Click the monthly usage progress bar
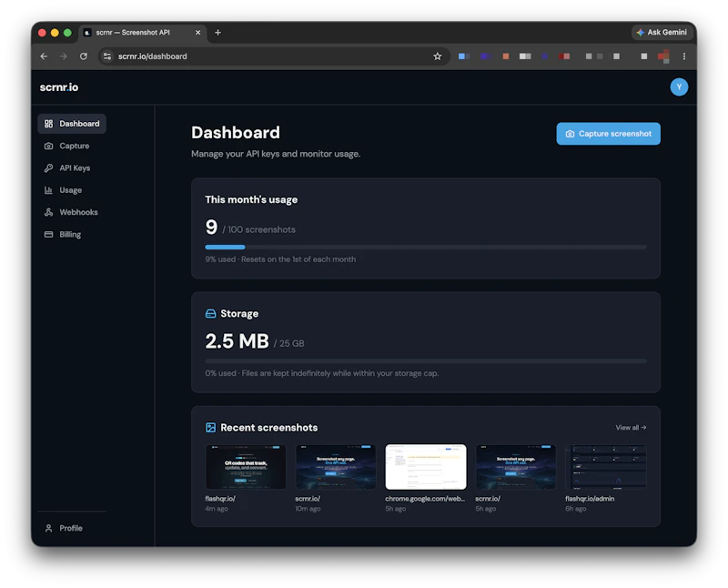Screen dimensions: 728x588 coord(426,247)
